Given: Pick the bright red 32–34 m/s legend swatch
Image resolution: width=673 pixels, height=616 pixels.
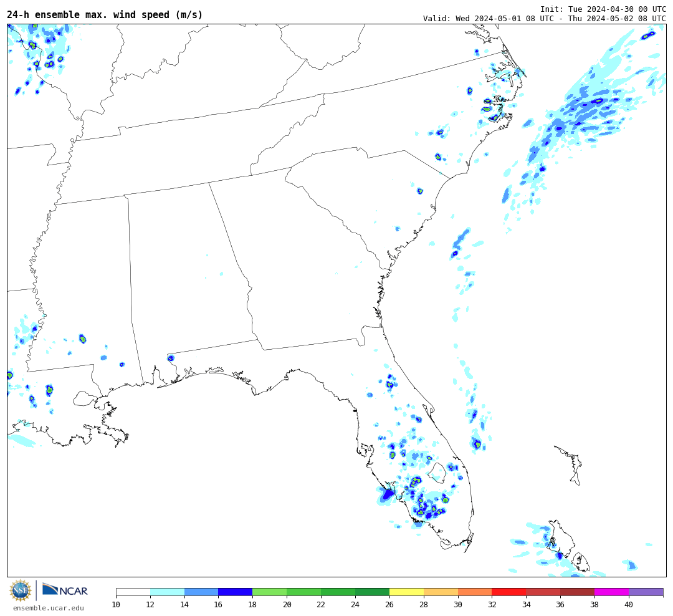Looking at the screenshot, I should [509, 592].
